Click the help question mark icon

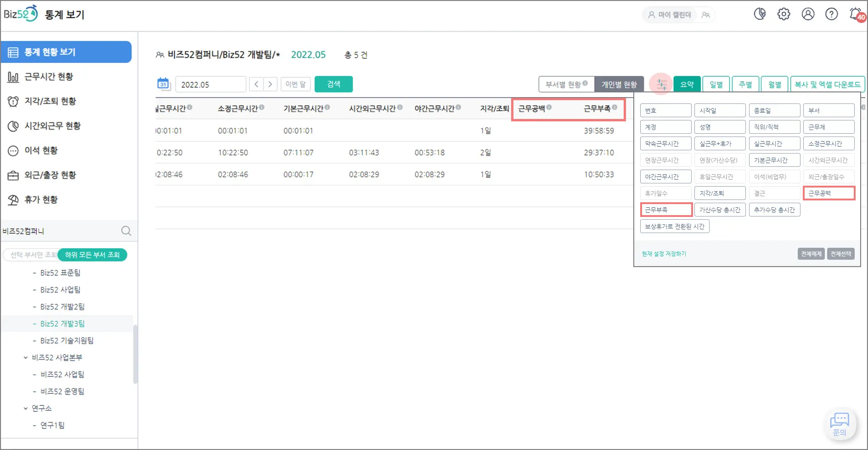pyautogui.click(x=832, y=14)
